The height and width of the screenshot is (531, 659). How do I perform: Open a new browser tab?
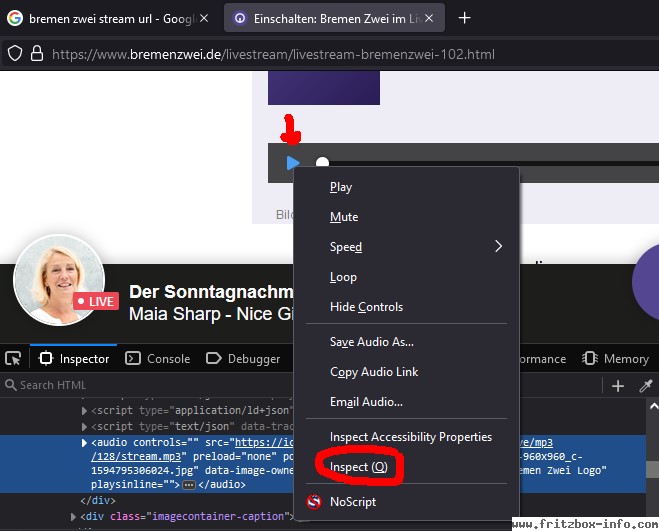click(464, 18)
